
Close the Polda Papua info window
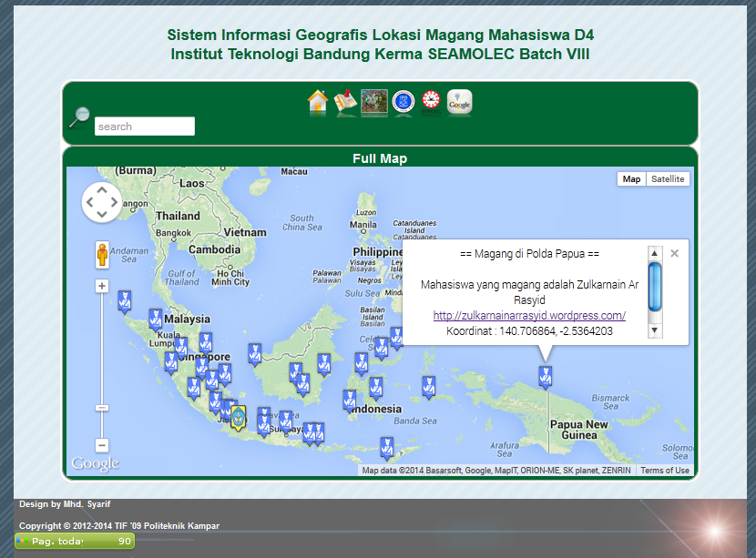[675, 254]
